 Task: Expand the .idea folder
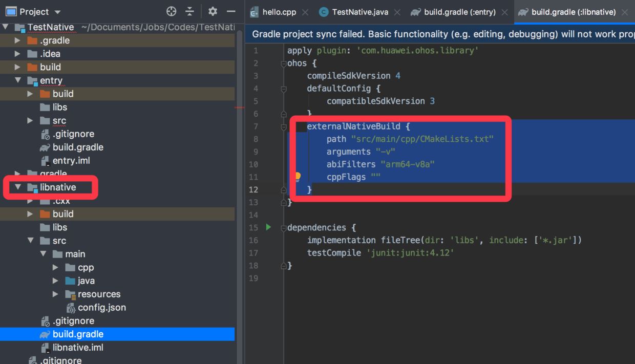(18, 54)
